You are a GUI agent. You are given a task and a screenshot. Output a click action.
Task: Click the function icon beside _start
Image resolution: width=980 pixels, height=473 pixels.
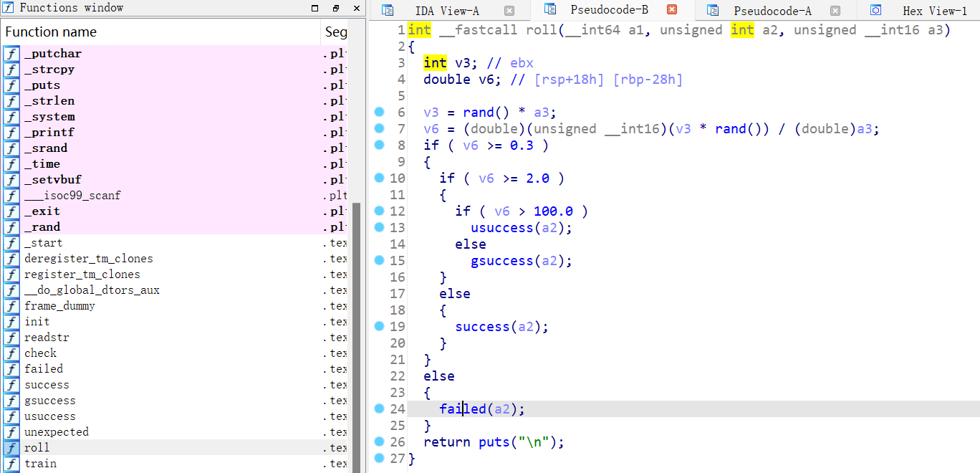(11, 243)
